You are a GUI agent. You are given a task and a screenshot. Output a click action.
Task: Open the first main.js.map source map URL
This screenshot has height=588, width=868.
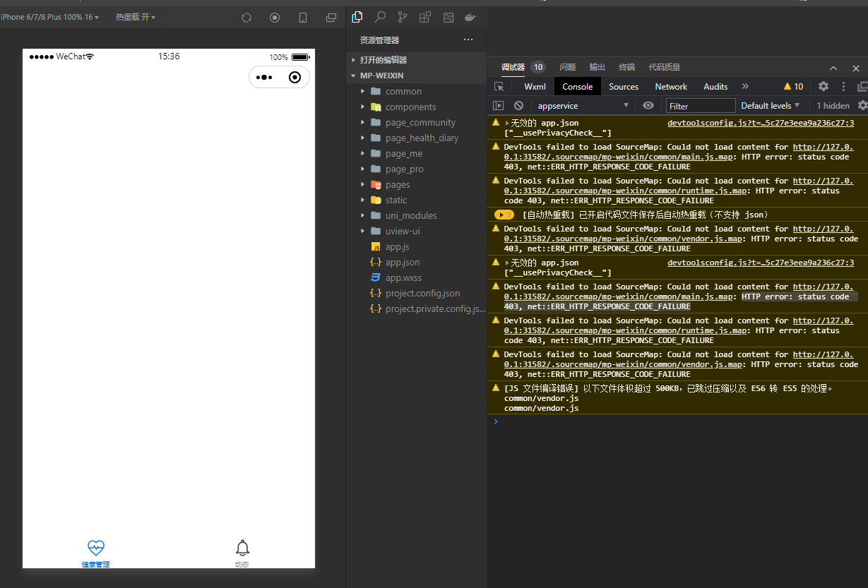click(x=679, y=152)
